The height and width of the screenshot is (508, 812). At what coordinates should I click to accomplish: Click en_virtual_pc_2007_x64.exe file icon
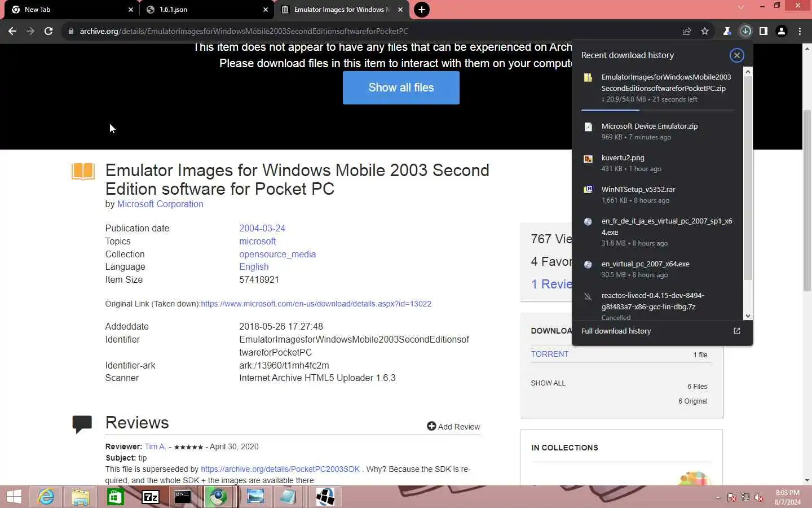(x=588, y=264)
